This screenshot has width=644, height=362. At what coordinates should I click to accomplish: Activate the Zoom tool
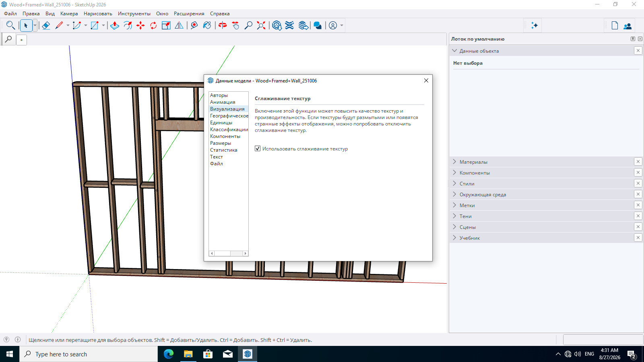coord(248,25)
